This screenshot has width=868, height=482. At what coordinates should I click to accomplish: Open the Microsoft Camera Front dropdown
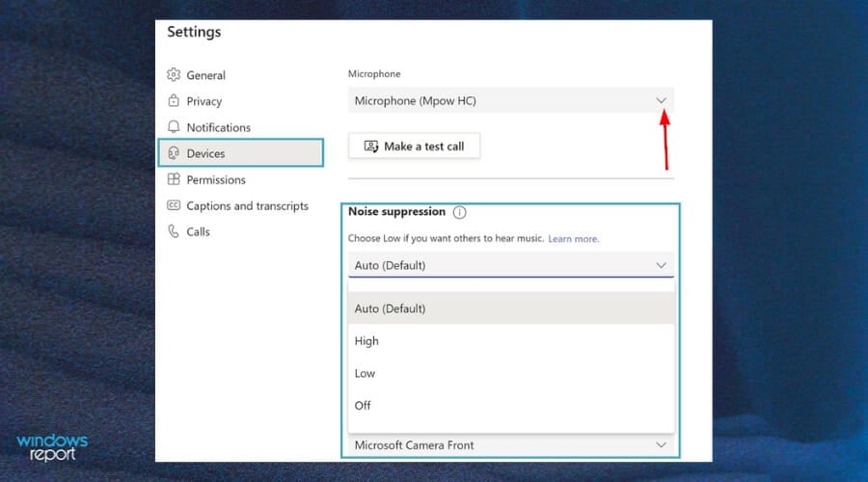pos(511,445)
